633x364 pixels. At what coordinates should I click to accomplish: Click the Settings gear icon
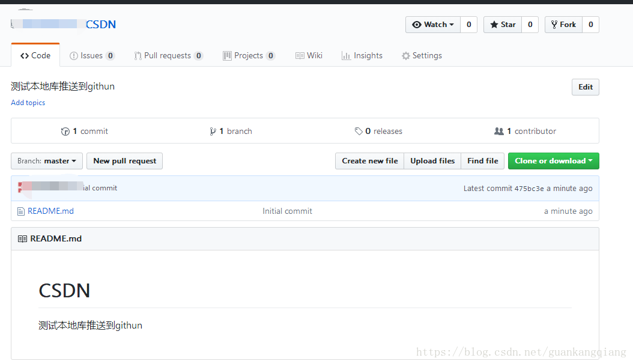tap(406, 56)
